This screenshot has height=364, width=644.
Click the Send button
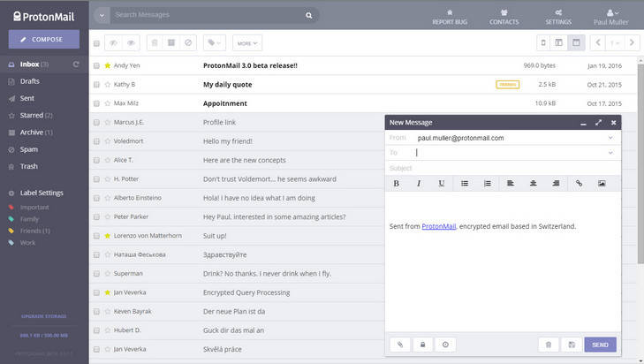600,345
